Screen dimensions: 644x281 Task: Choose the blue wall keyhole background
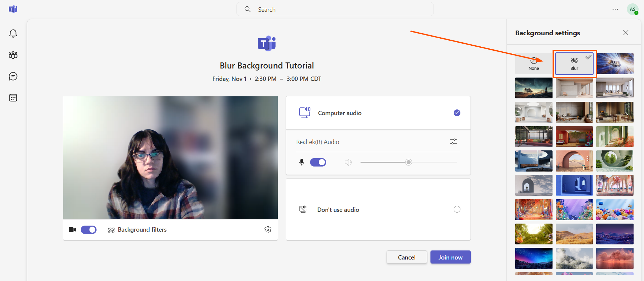pyautogui.click(x=574, y=185)
